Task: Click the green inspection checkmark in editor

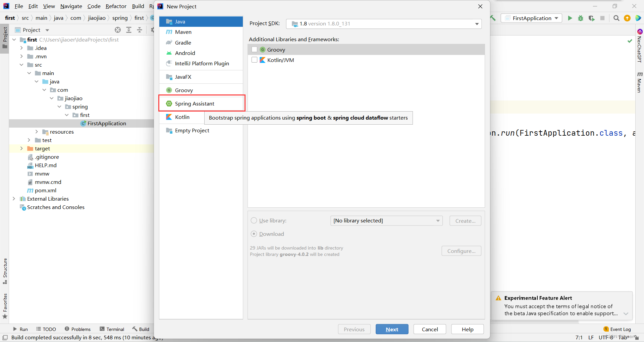Action: click(630, 41)
